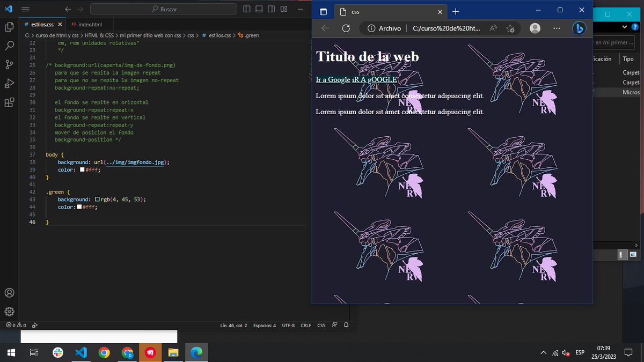The image size is (644, 362).
Task: Open the Run and Debug view
Action: point(9,84)
